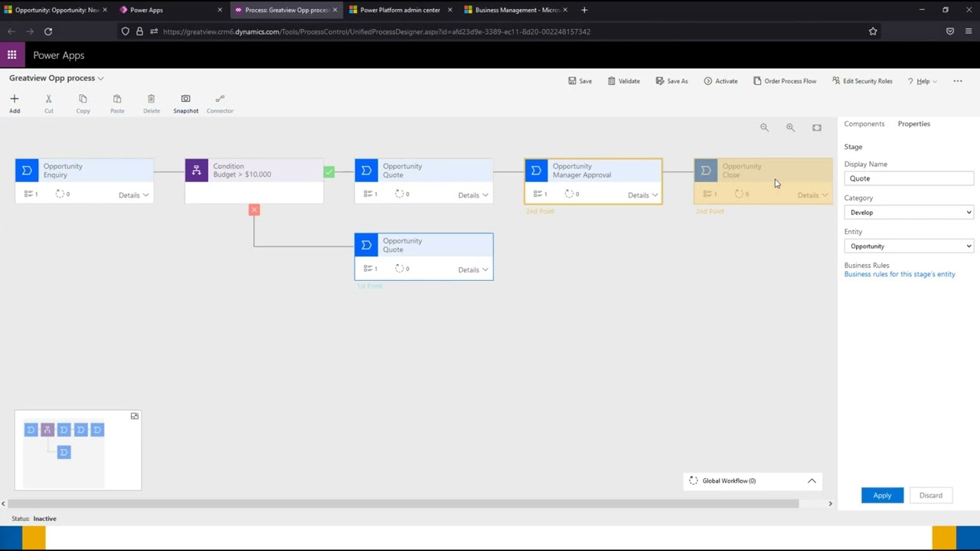Viewport: 980px width, 551px height.
Task: Click the minimap overview thumbnail
Action: (x=78, y=450)
